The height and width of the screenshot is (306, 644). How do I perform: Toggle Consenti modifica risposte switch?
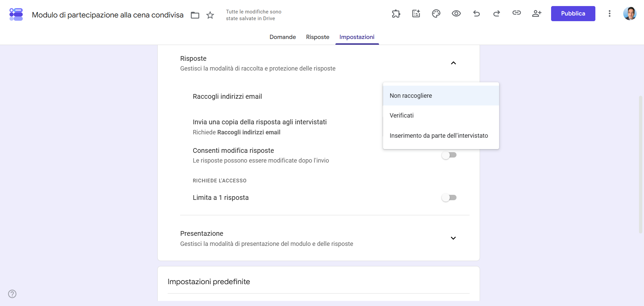(449, 155)
